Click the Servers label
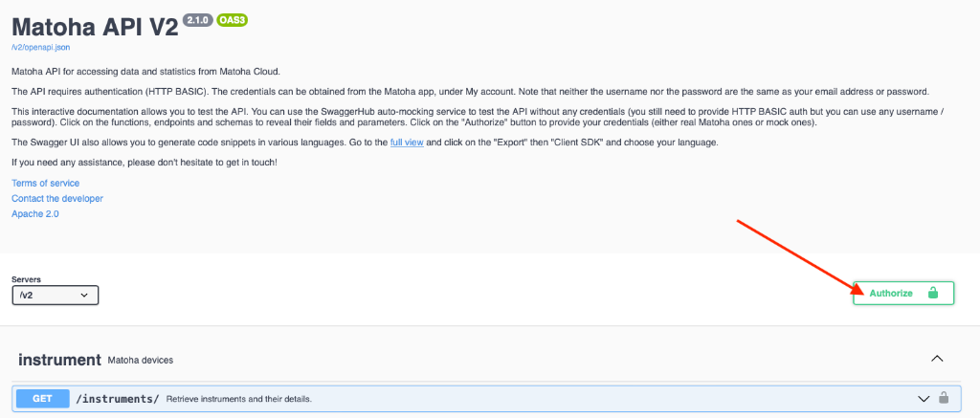Image resolution: width=980 pixels, height=418 pixels. (26, 279)
